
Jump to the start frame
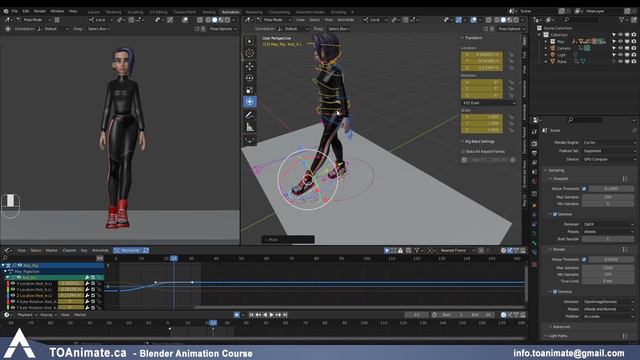251,315
